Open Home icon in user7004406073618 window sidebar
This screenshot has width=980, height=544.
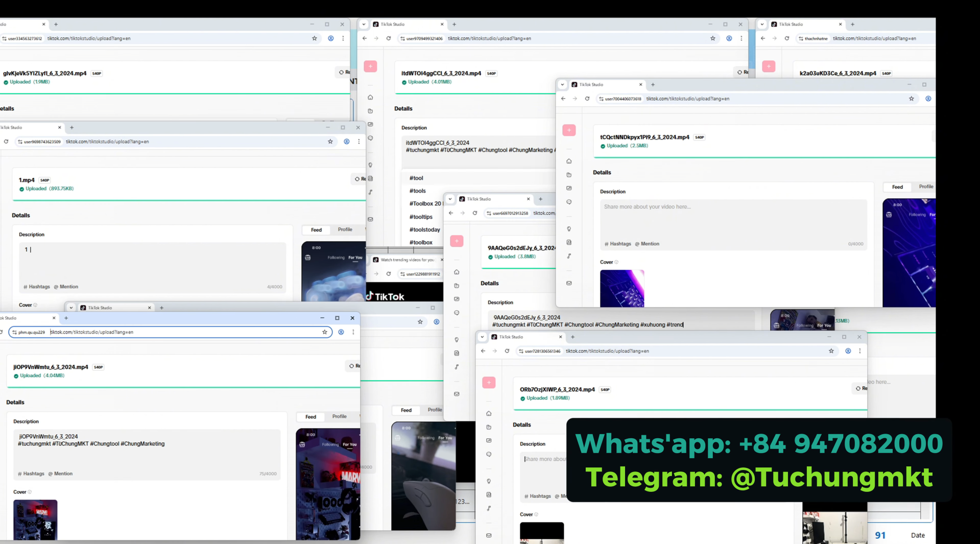569,161
